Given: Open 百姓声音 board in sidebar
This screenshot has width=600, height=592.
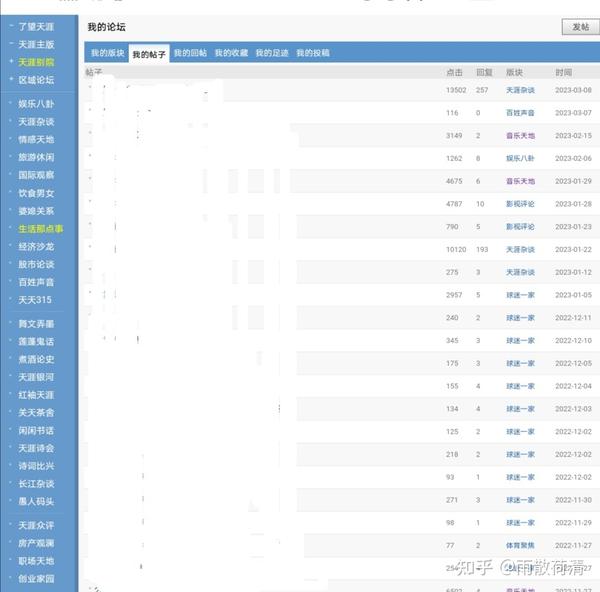Looking at the screenshot, I should [36, 282].
